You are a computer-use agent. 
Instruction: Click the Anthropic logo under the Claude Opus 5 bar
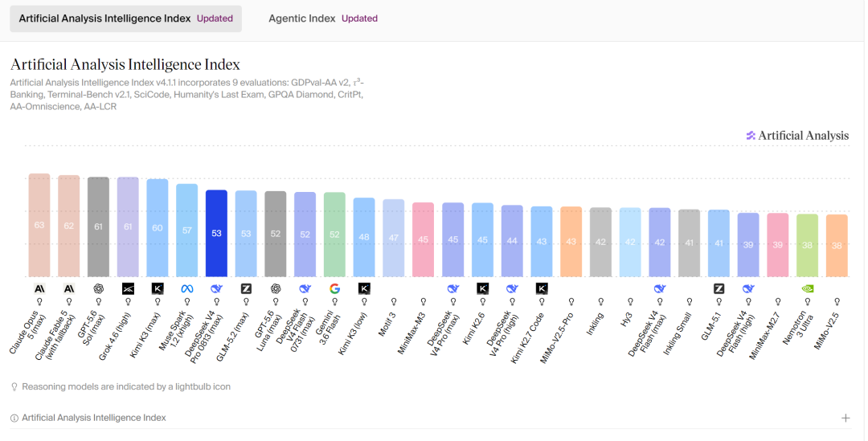pyautogui.click(x=39, y=289)
